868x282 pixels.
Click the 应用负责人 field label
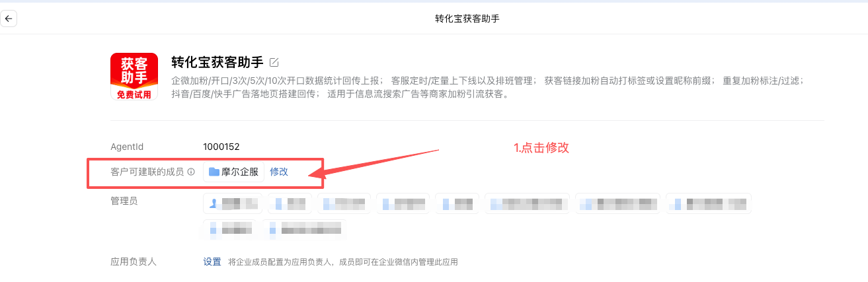point(134,262)
